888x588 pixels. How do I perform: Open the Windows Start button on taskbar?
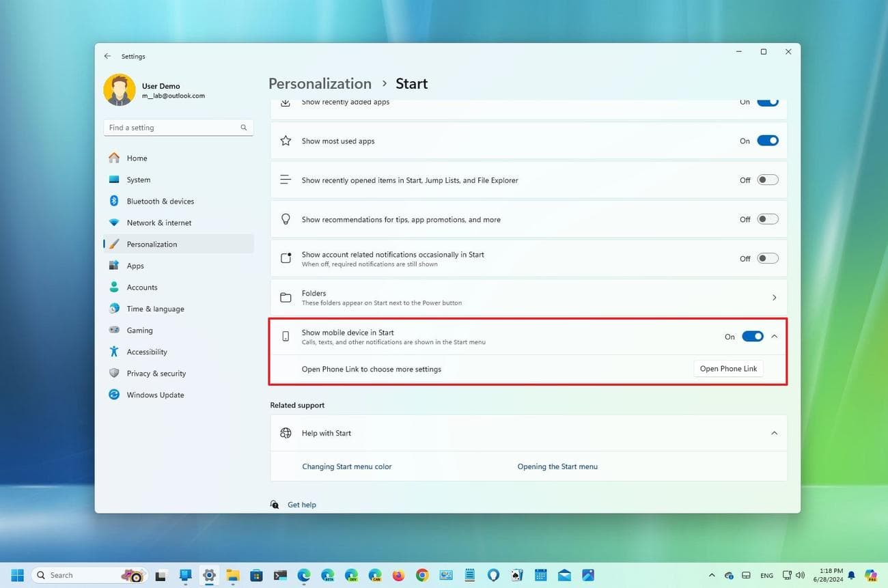[x=18, y=575]
